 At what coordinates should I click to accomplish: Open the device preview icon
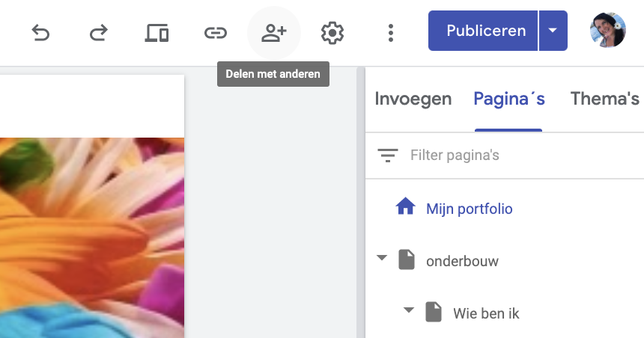pyautogui.click(x=156, y=32)
